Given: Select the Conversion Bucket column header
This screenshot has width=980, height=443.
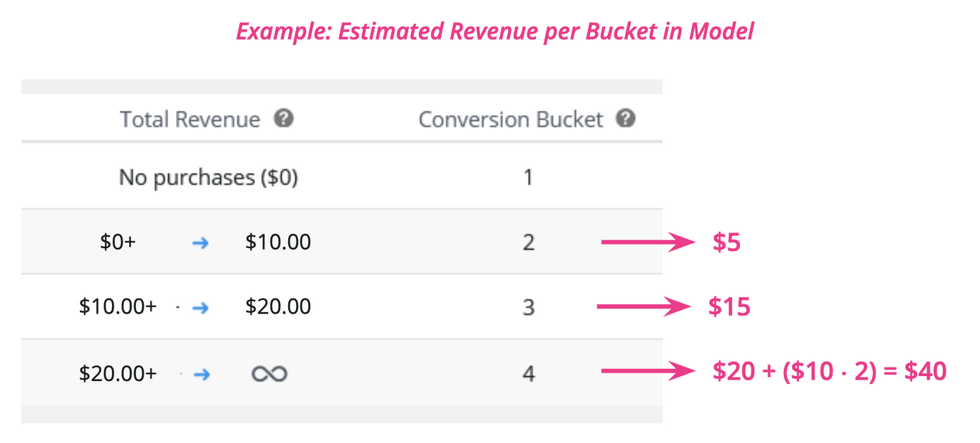Looking at the screenshot, I should click(x=511, y=119).
